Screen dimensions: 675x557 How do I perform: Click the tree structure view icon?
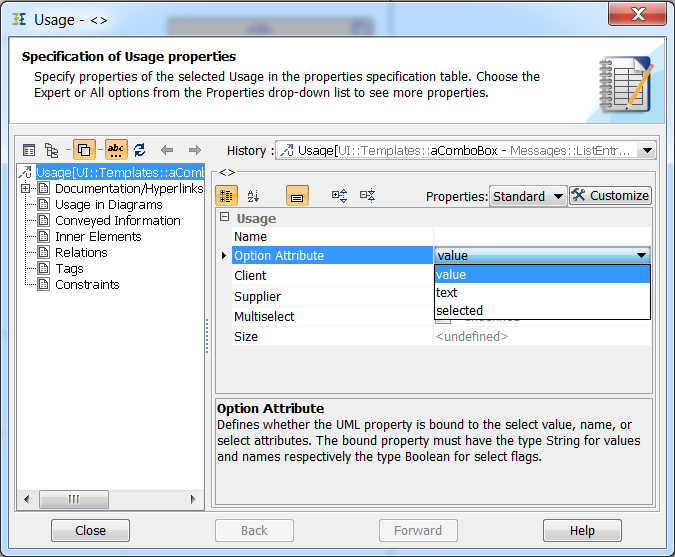tap(52, 150)
